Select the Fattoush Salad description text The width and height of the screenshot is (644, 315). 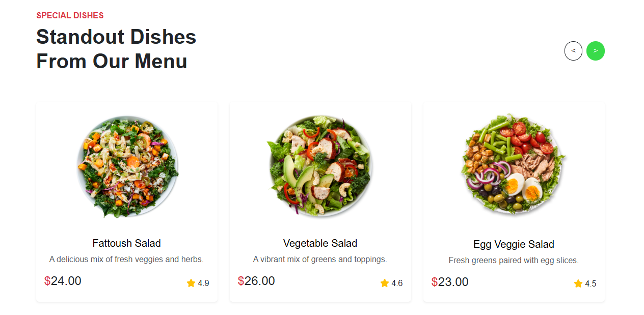(x=126, y=259)
